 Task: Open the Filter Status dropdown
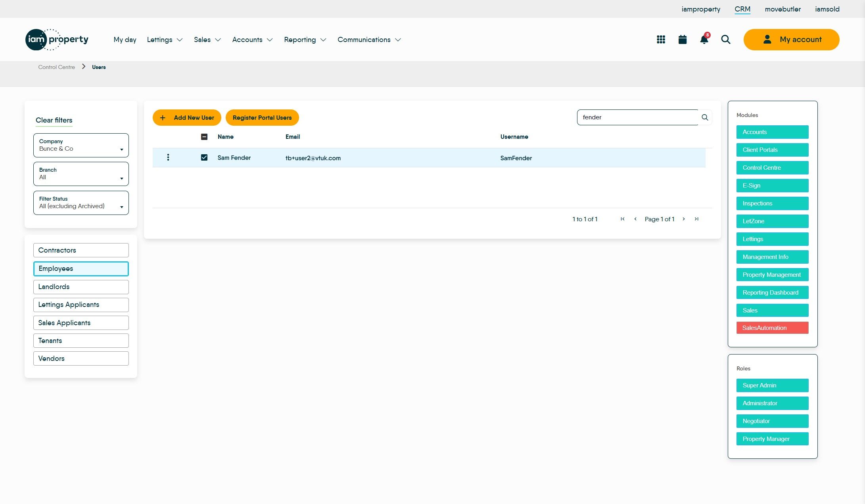pyautogui.click(x=81, y=203)
